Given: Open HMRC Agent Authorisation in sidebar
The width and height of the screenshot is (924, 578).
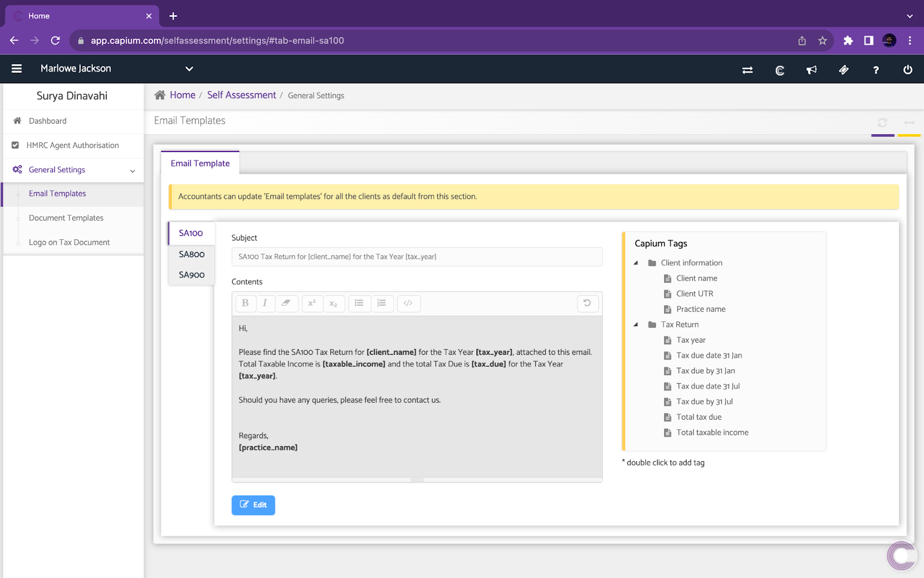Looking at the screenshot, I should pos(73,146).
